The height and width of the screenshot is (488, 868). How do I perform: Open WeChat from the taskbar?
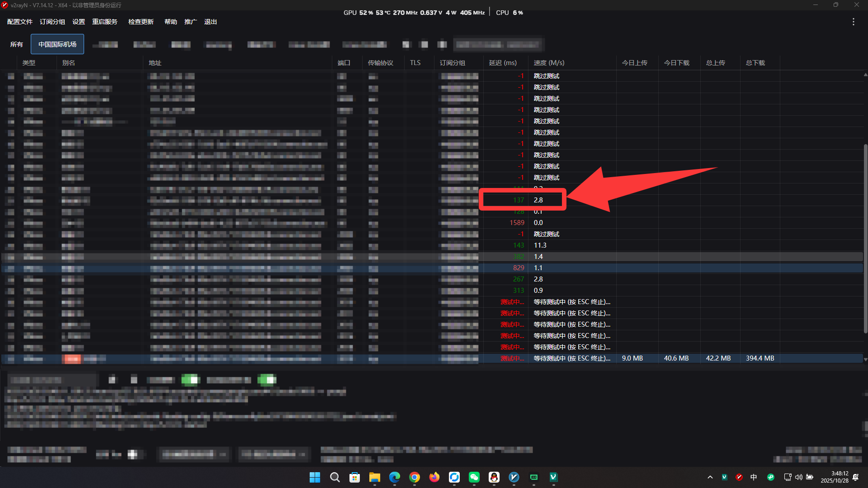pyautogui.click(x=474, y=477)
